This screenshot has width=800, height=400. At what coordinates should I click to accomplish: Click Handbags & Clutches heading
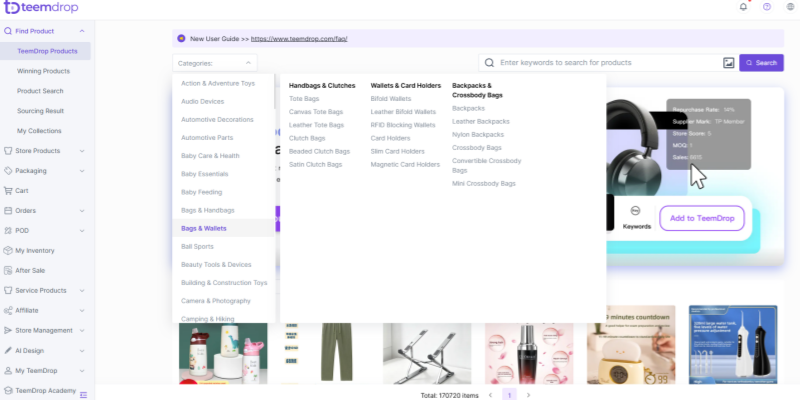322,86
